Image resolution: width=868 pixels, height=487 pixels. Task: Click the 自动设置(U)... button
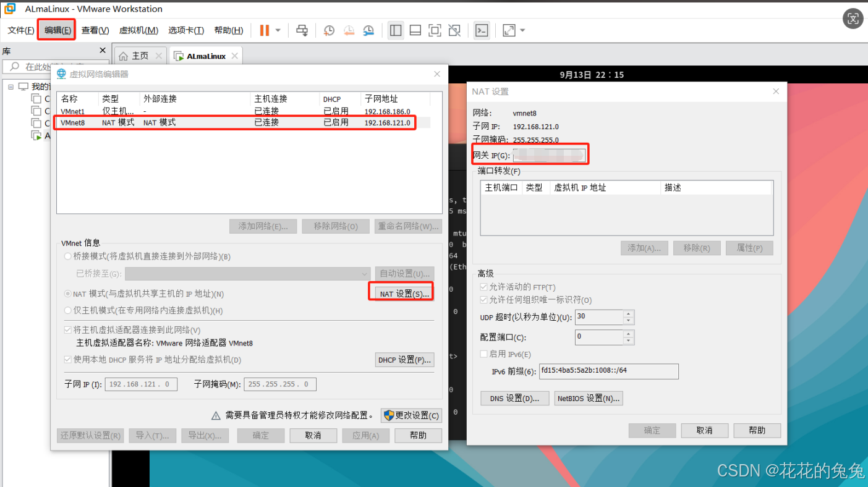pos(404,274)
